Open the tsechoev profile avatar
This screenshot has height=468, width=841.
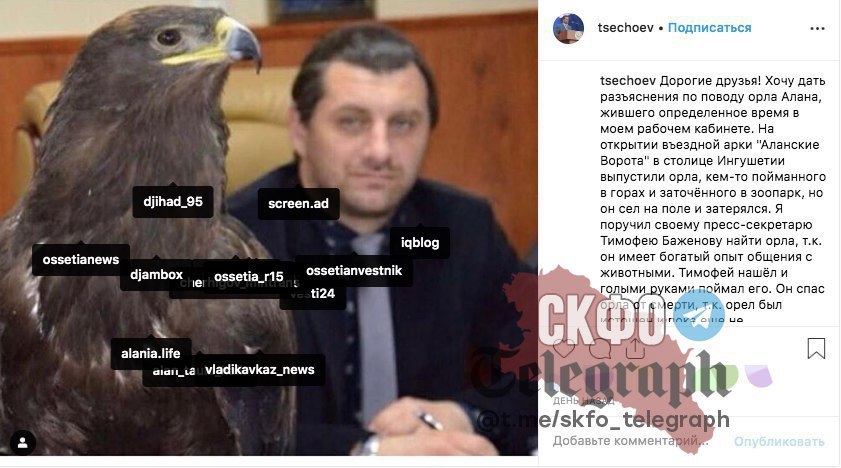click(569, 28)
